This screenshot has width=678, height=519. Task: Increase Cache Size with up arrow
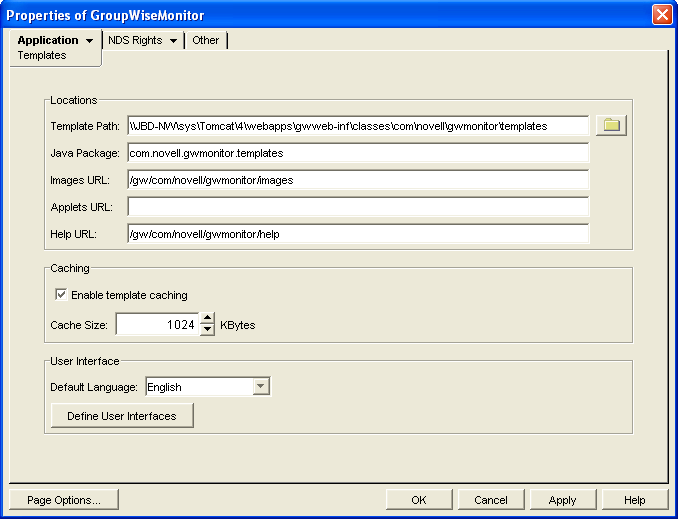tap(208, 318)
